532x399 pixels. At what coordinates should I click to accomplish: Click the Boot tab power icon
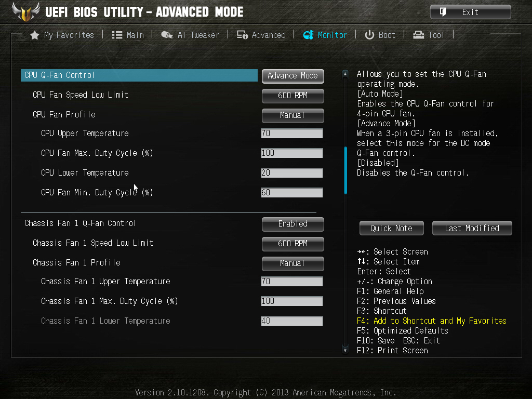pos(369,35)
